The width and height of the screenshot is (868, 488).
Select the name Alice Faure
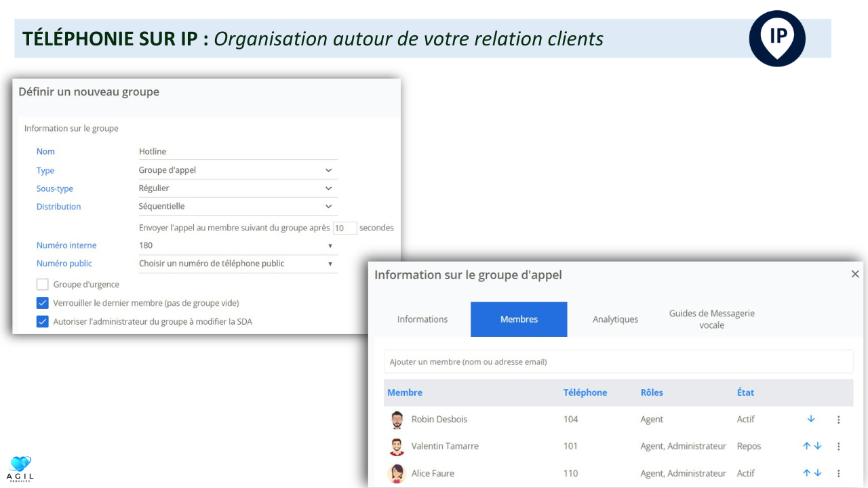pos(433,474)
